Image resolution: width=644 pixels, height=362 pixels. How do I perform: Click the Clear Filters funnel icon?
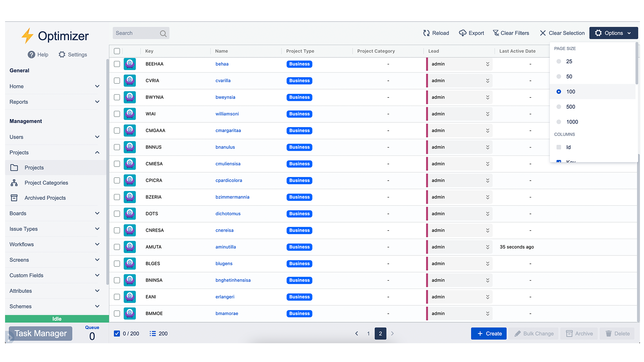[x=496, y=33]
